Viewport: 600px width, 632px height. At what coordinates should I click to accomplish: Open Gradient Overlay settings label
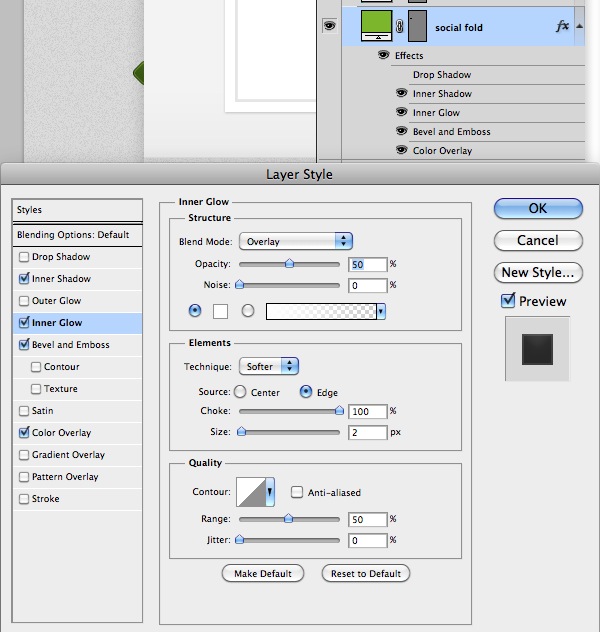pyautogui.click(x=68, y=455)
